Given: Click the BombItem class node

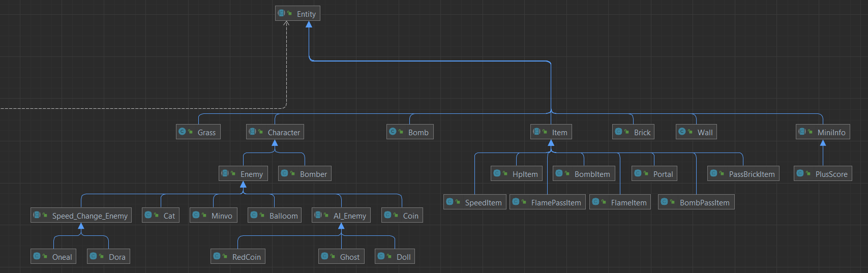Looking at the screenshot, I should (x=584, y=173).
